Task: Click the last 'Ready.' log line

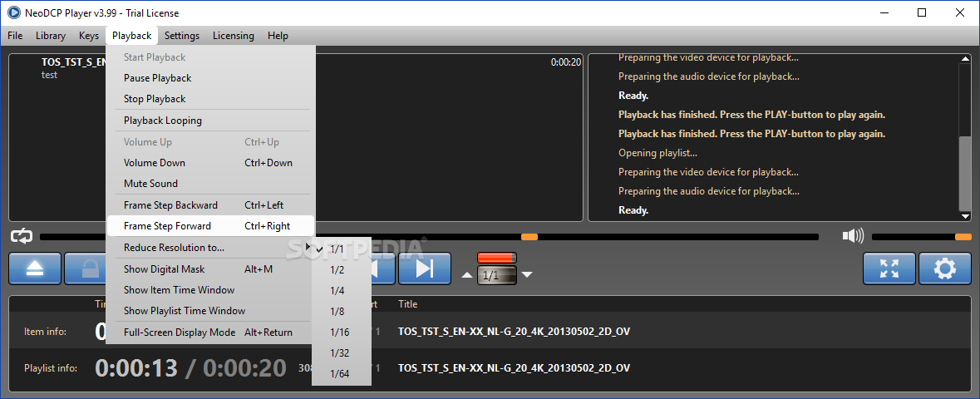Action: (x=633, y=210)
